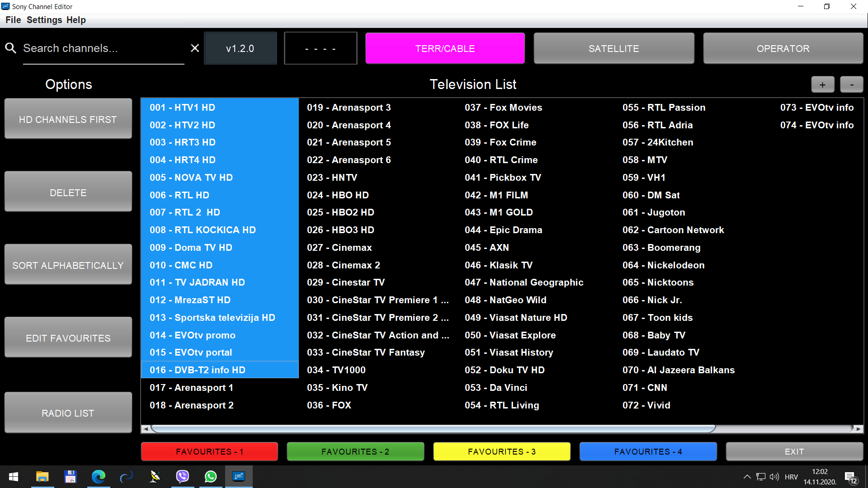Click the plus zoom button
The image size is (868, 488).
822,84
